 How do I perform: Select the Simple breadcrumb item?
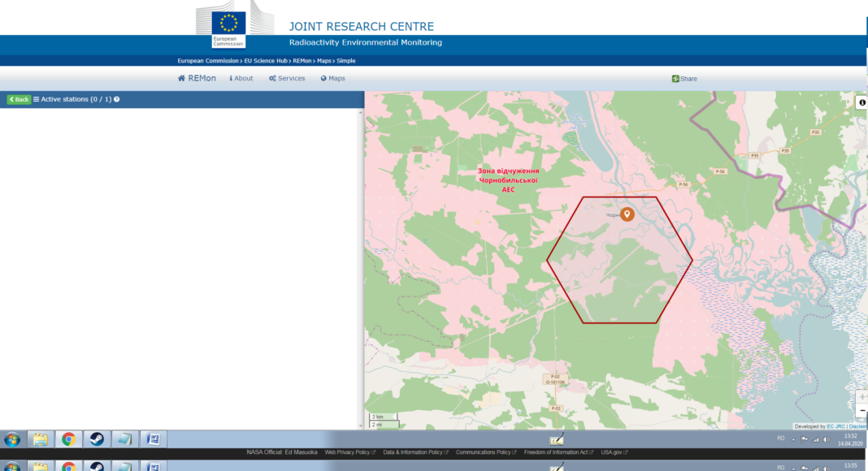coord(346,61)
